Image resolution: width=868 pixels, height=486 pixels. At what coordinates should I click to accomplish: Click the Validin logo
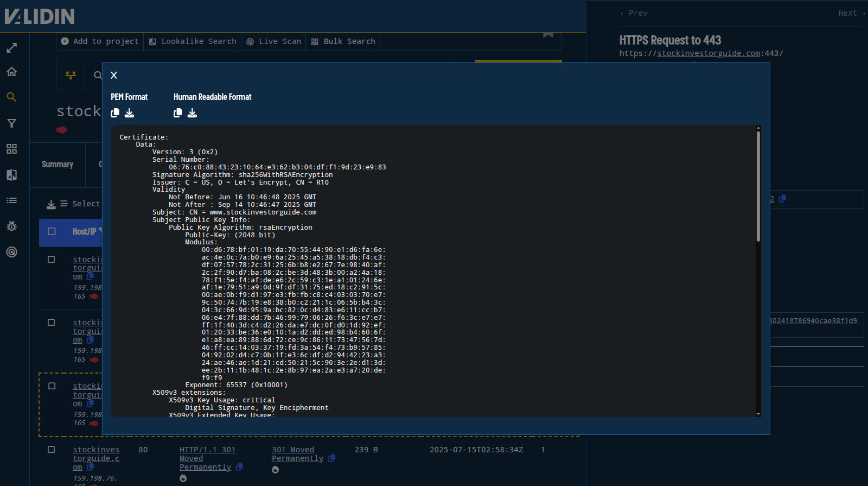pyautogui.click(x=40, y=16)
